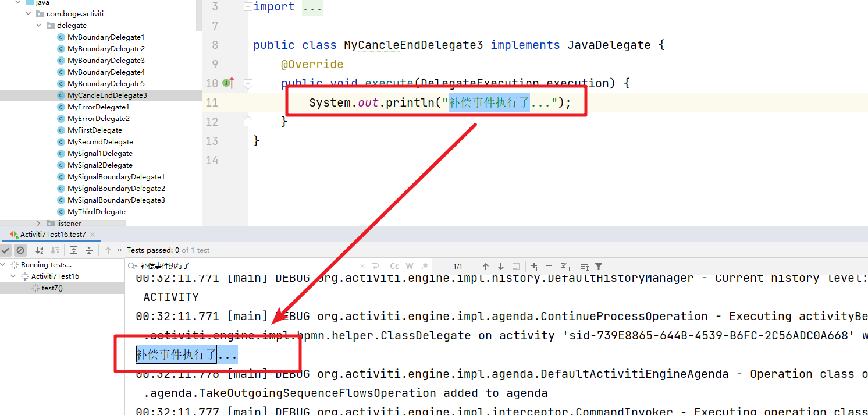Collapse the Running tests root node

[x=4, y=265]
